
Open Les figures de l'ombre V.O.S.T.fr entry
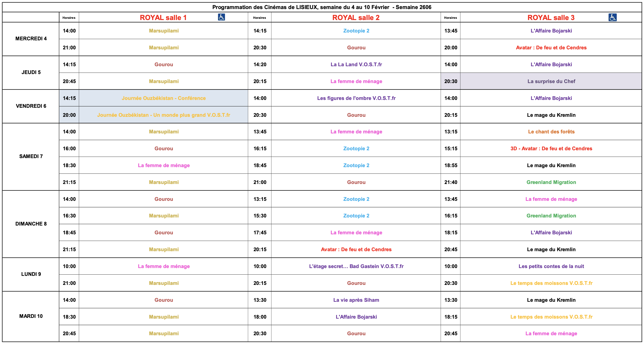pyautogui.click(x=356, y=98)
